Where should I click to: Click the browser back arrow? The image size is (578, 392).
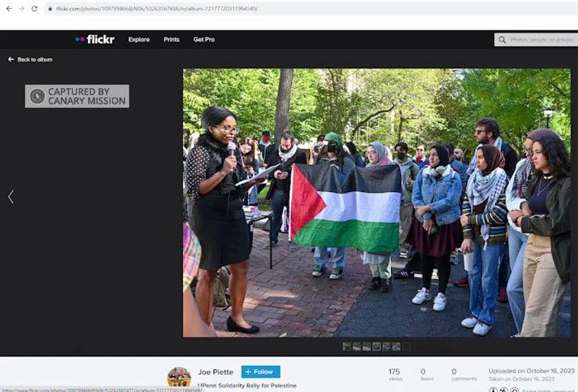[7, 9]
